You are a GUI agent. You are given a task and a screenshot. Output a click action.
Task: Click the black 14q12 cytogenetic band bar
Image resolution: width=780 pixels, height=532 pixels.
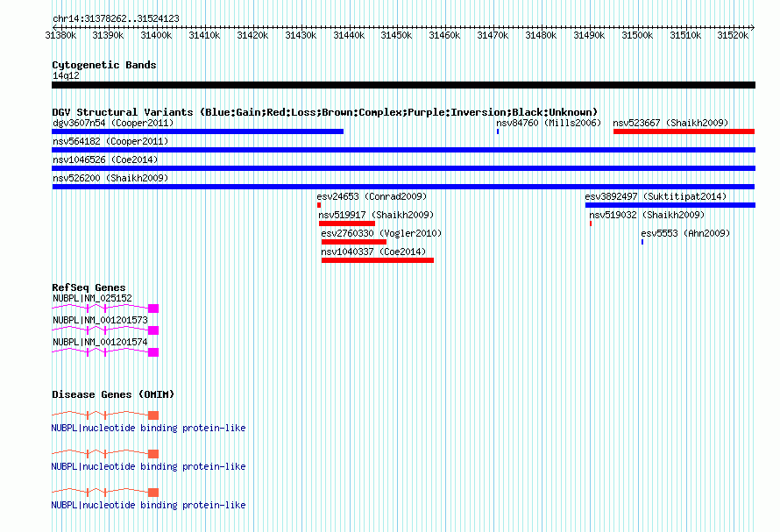coord(403,85)
